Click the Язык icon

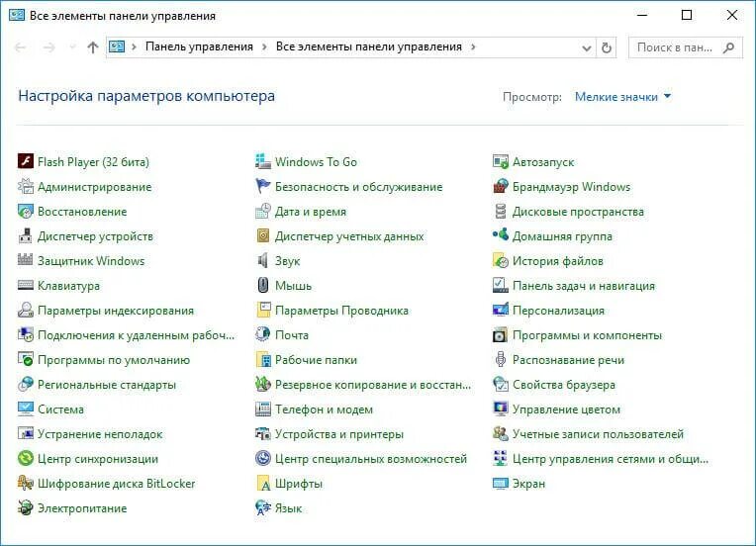[263, 507]
